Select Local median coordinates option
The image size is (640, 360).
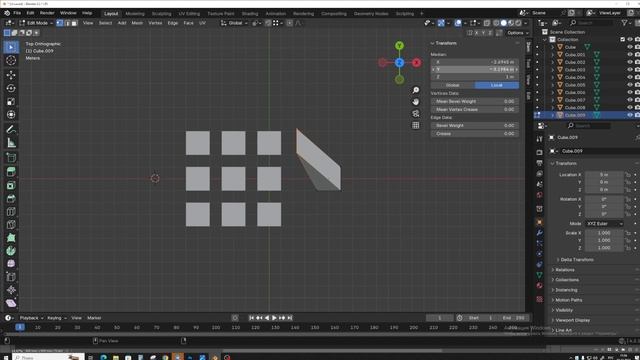coord(497,85)
